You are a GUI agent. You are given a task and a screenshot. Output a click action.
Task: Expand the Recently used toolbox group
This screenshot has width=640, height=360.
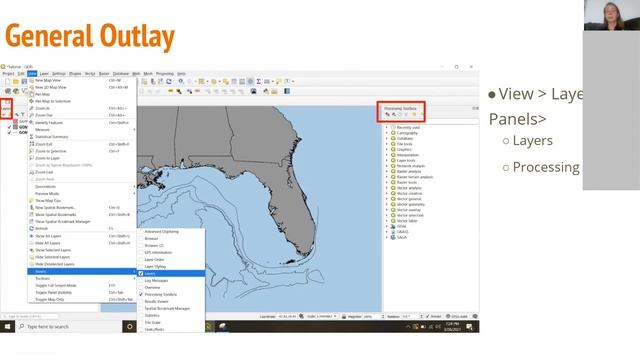tap(387, 127)
